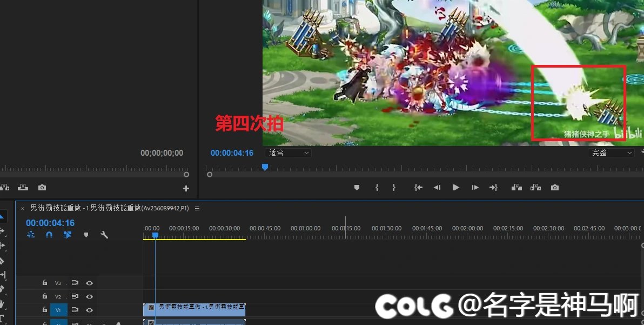Select the 男街霸技能重做 clip on V1
The height and width of the screenshot is (325, 644).
pyautogui.click(x=194, y=310)
